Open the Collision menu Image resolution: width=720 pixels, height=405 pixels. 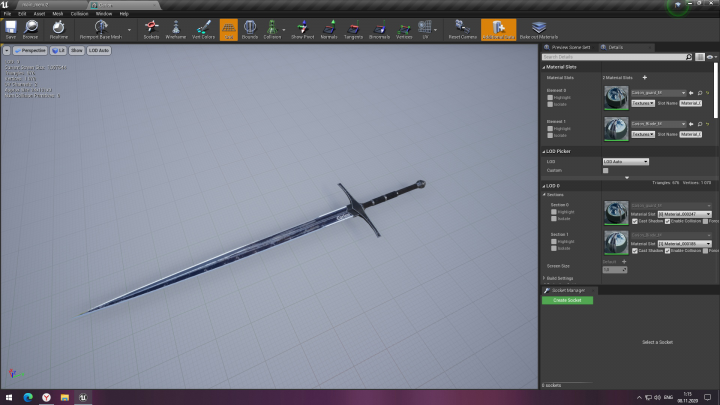(x=79, y=14)
